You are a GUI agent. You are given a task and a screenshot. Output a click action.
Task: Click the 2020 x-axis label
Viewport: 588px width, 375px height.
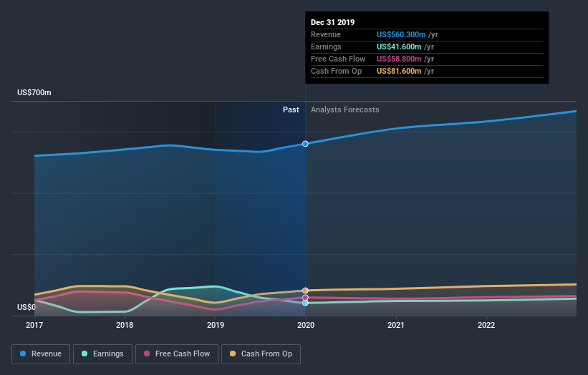[x=306, y=325]
